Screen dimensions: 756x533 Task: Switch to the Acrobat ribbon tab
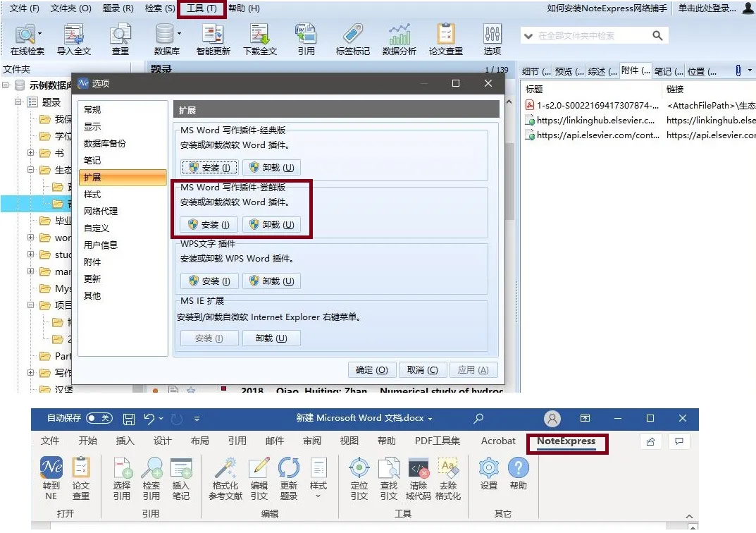point(498,441)
